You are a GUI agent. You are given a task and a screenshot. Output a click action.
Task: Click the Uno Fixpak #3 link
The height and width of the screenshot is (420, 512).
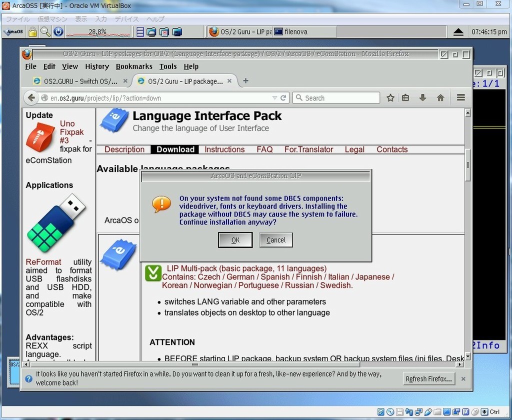point(72,132)
